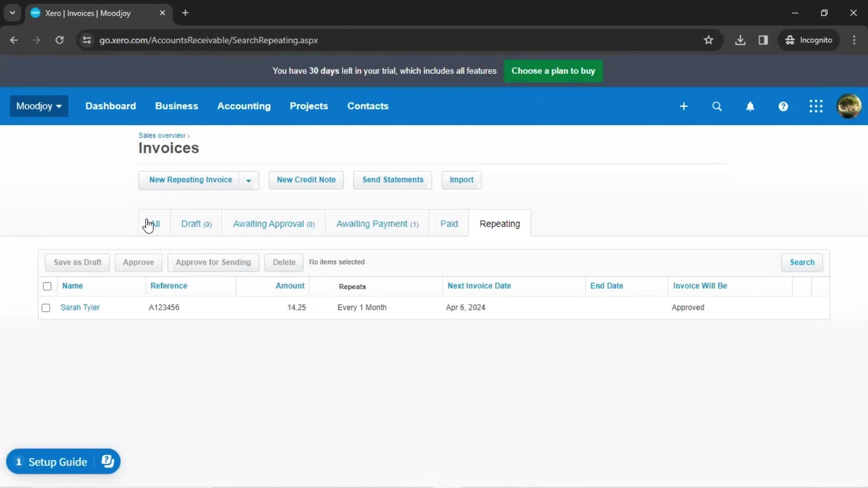Click the Every 1 Month cell
Screen dimensions: 868x488
pos(362,307)
